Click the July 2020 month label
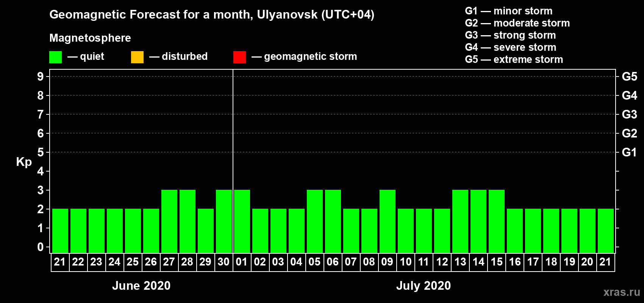This screenshot has height=303, width=644. [424, 286]
